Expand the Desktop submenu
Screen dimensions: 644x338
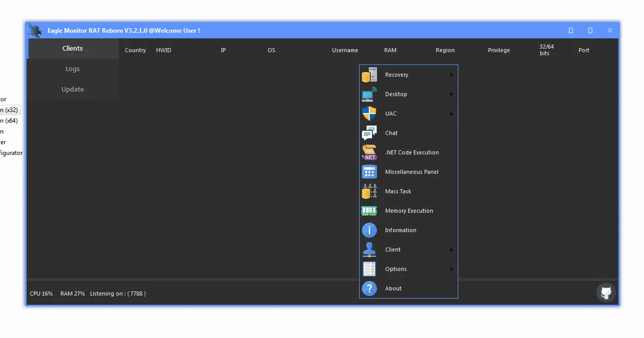(x=452, y=94)
